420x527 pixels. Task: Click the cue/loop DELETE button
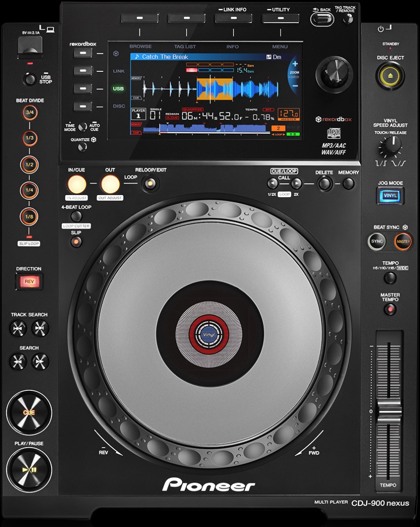tap(324, 184)
